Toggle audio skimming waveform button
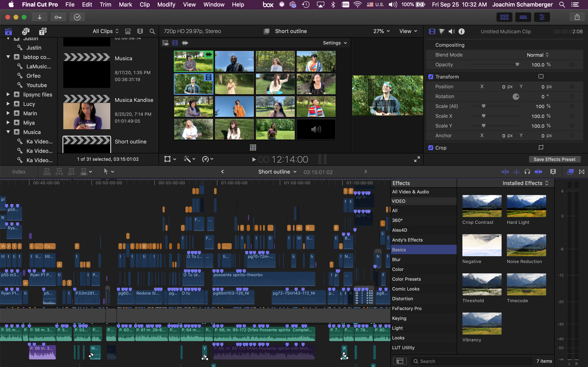Screen dimensions: 588x367 click(x=516, y=172)
